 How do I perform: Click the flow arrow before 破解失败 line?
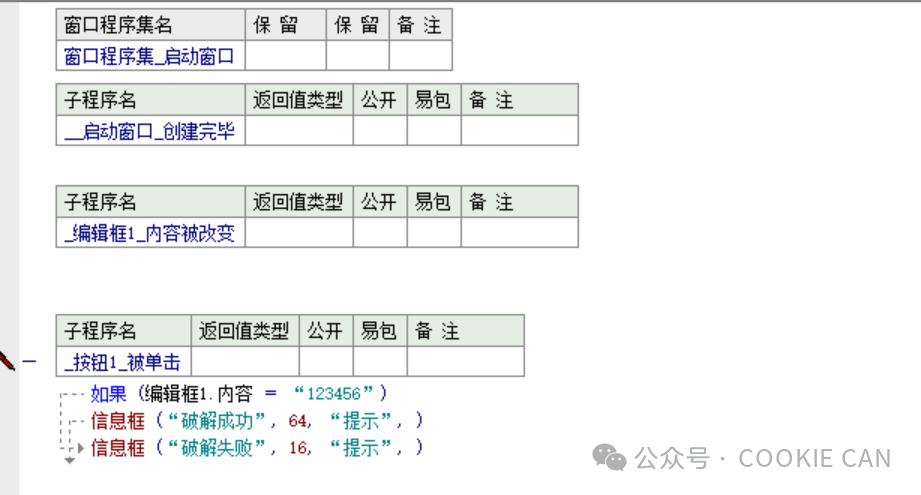pos(79,448)
